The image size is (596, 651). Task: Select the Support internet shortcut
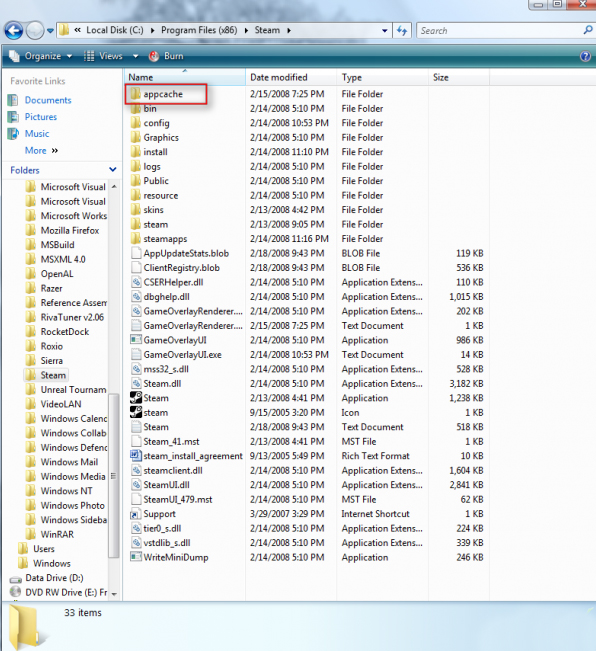click(153, 514)
